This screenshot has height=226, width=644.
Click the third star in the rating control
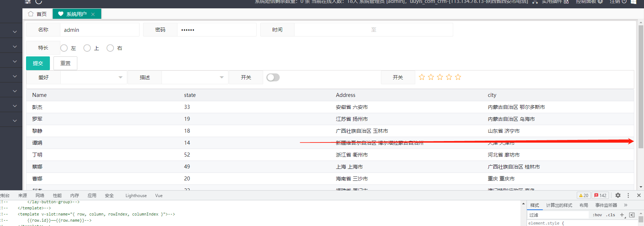point(440,77)
